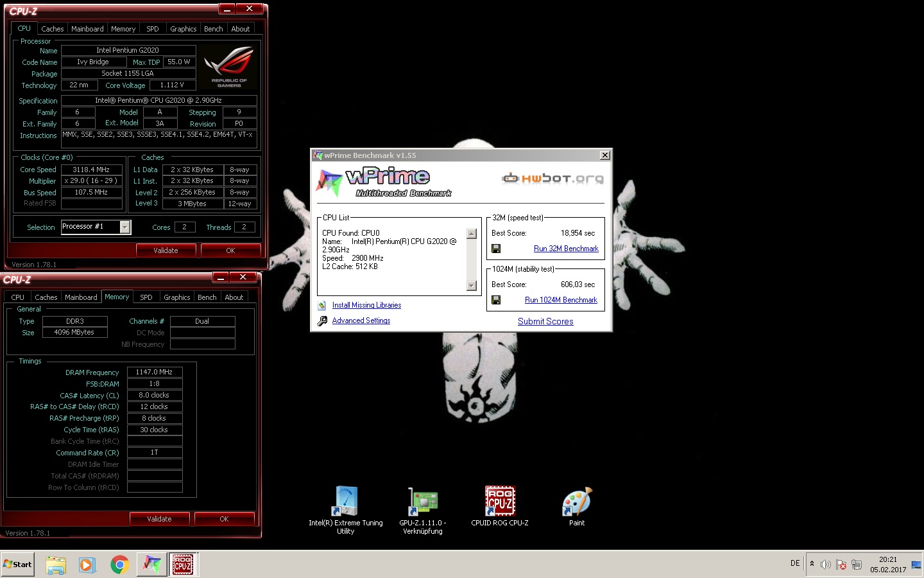Screen dimensions: 924x578
Task: Click the CPU List scrollbar up arrow
Action: (x=472, y=234)
